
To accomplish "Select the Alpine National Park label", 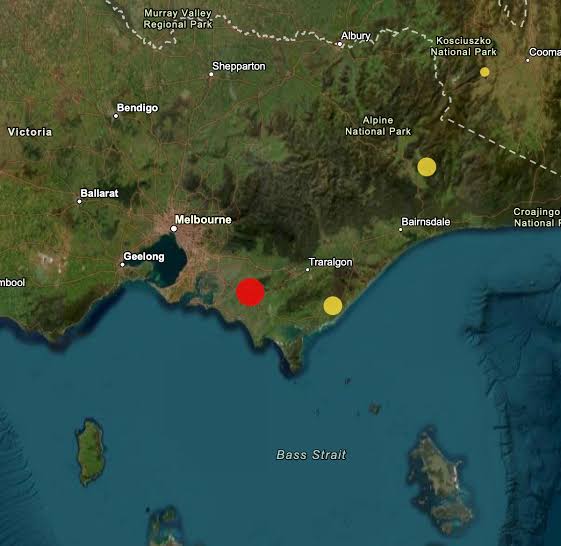I will click(378, 126).
